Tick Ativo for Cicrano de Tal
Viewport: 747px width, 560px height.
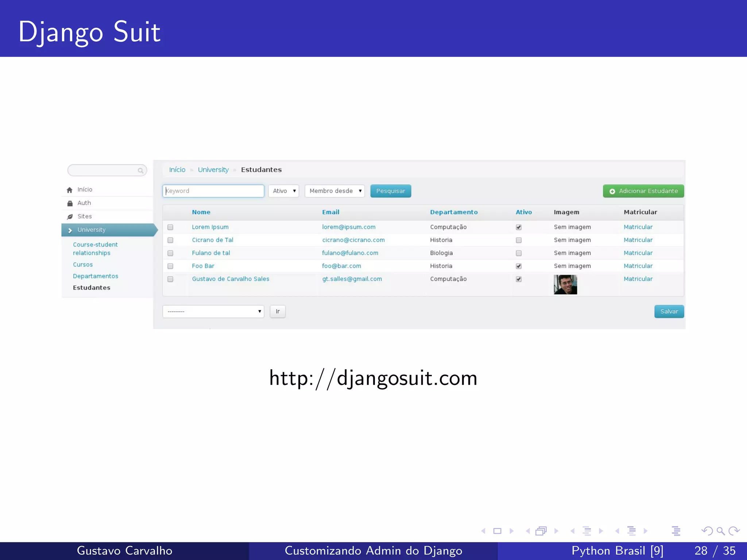pyautogui.click(x=519, y=240)
